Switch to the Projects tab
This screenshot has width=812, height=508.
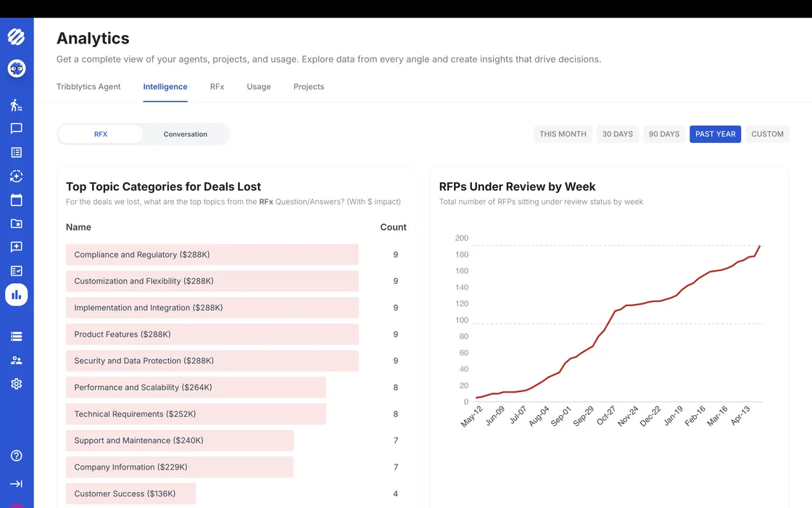click(309, 86)
